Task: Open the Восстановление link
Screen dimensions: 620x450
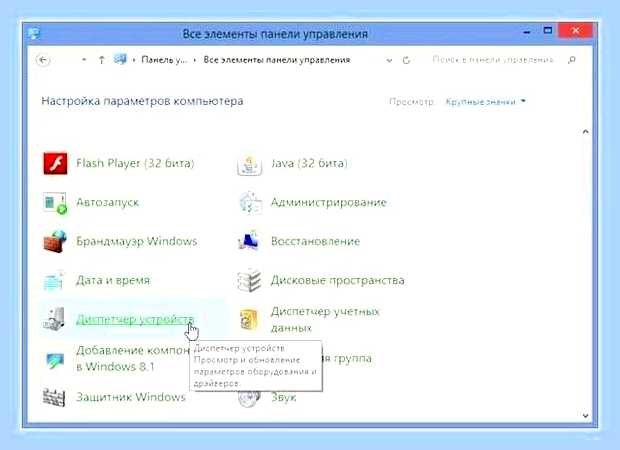Action: tap(316, 241)
